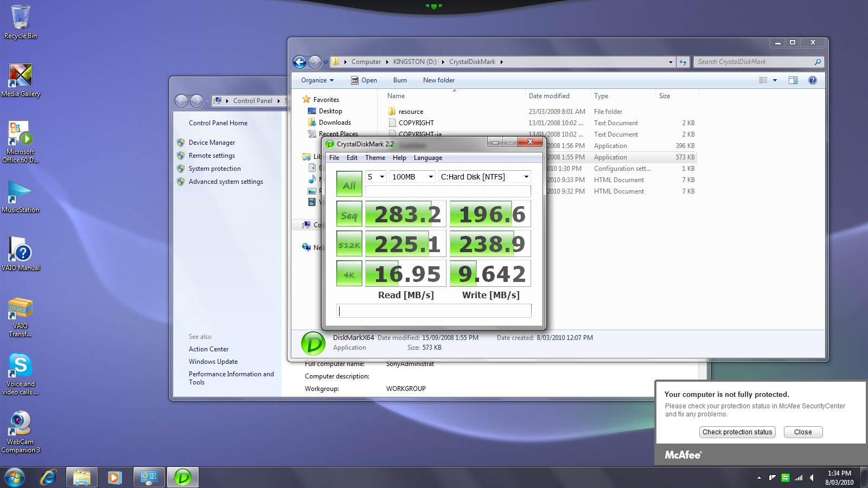Viewport: 868px width, 488px height.
Task: Open Windows Update link
Action: (x=213, y=362)
